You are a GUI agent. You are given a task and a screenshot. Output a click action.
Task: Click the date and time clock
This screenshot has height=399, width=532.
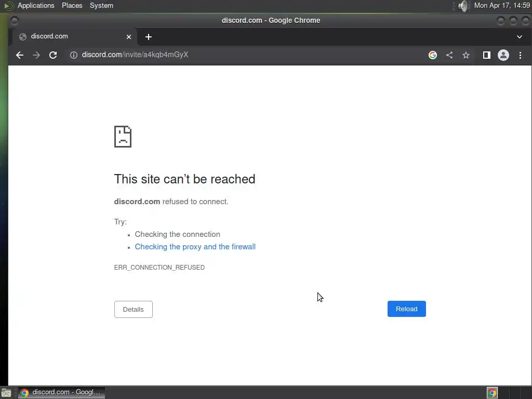(x=502, y=5)
